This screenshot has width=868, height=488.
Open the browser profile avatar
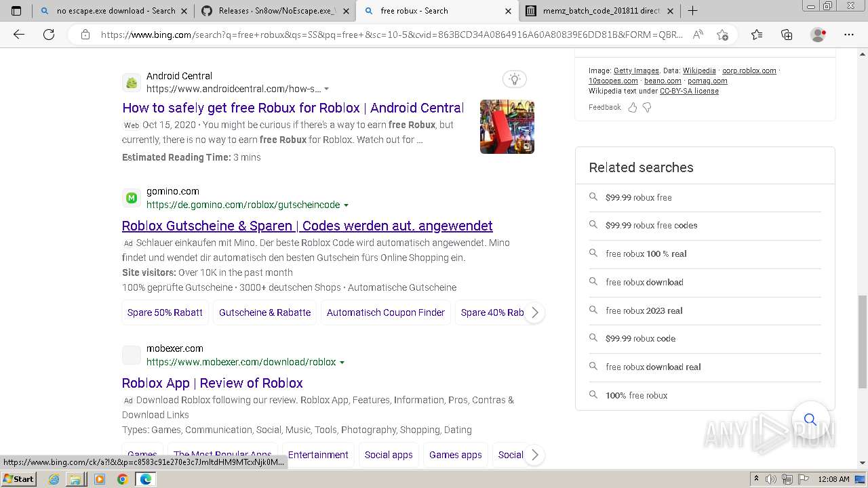coord(818,35)
